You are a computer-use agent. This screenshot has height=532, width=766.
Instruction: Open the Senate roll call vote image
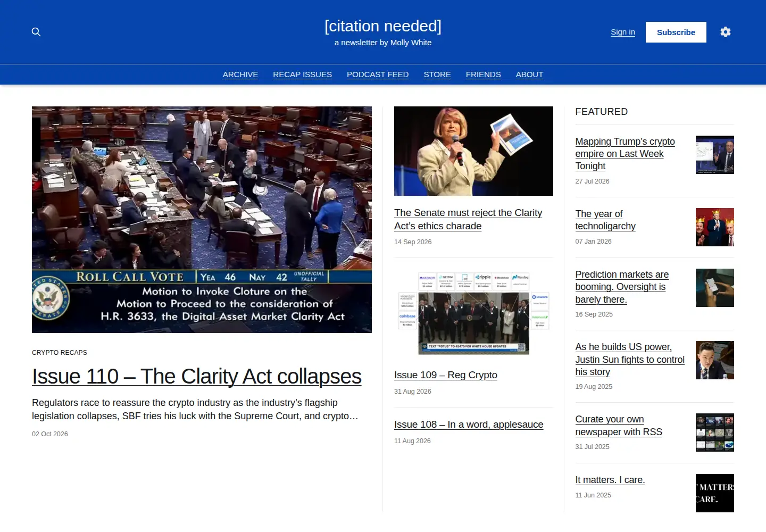pos(202,220)
